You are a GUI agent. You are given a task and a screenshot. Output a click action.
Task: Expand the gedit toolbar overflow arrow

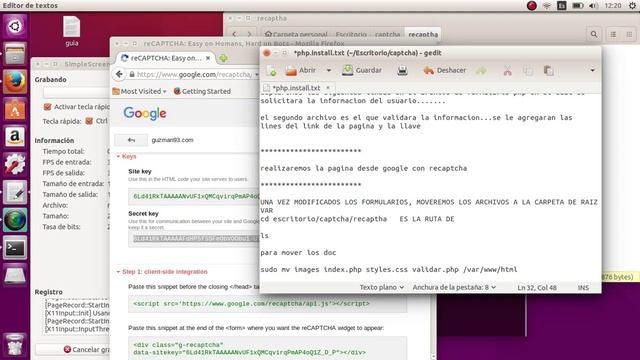592,71
